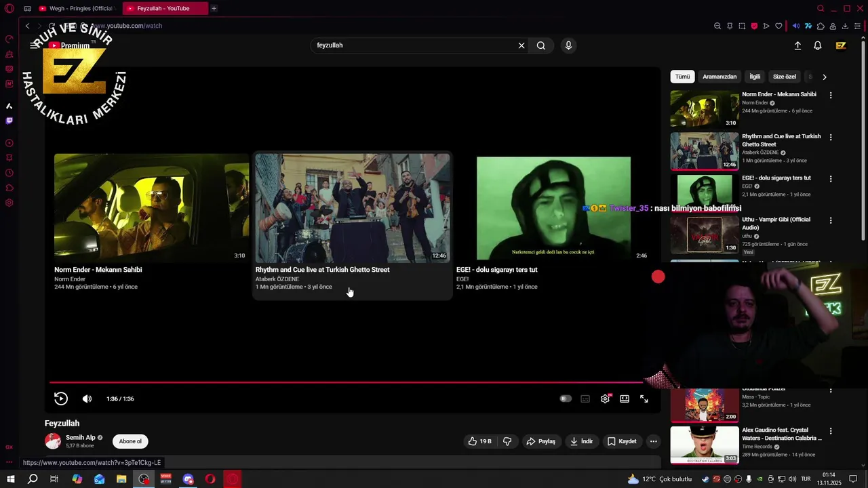The width and height of the screenshot is (868, 488).
Task: Open the snapshot capture tool icon
Action: pyautogui.click(x=742, y=26)
